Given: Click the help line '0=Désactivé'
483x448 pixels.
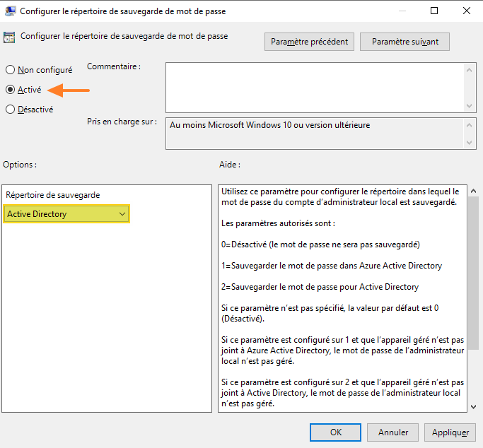Looking at the screenshot, I should [320, 244].
